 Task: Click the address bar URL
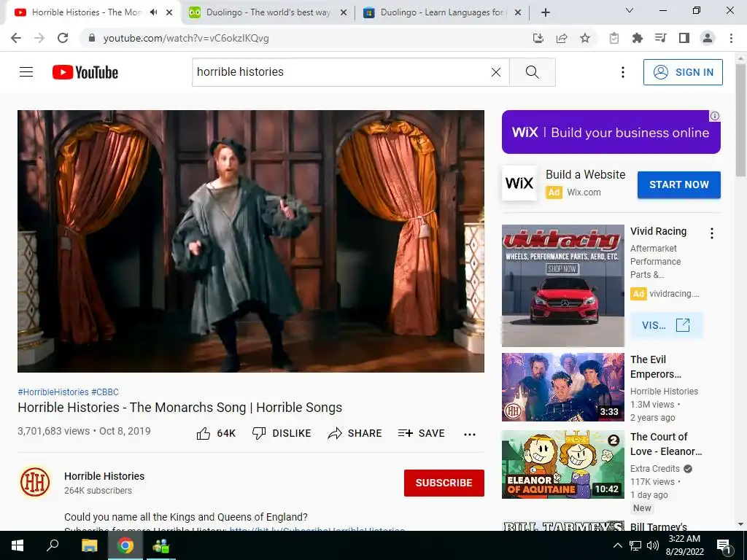(x=186, y=38)
